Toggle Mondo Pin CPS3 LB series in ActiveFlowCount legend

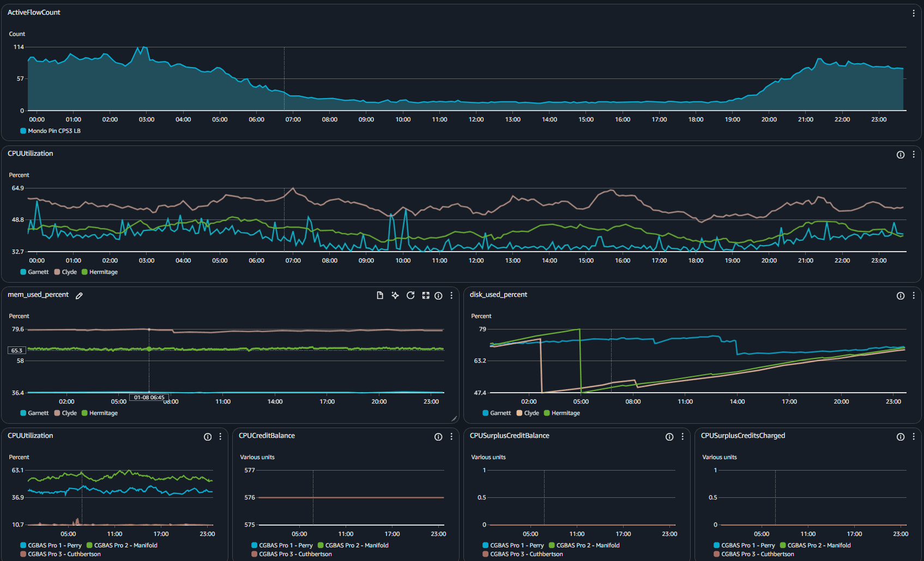tap(50, 131)
